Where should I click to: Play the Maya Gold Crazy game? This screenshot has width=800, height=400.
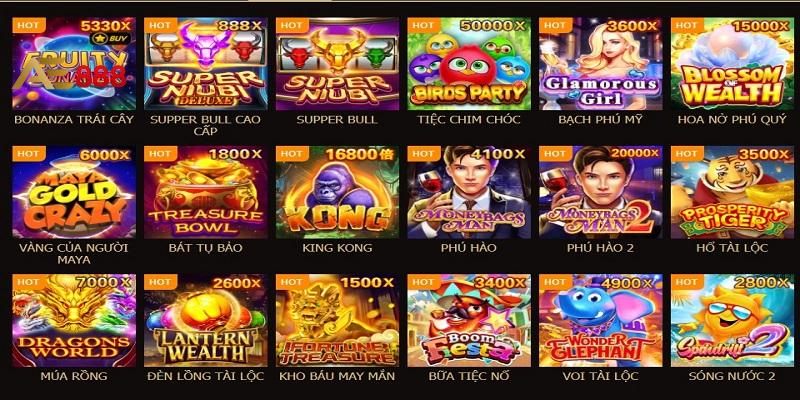[x=74, y=192]
